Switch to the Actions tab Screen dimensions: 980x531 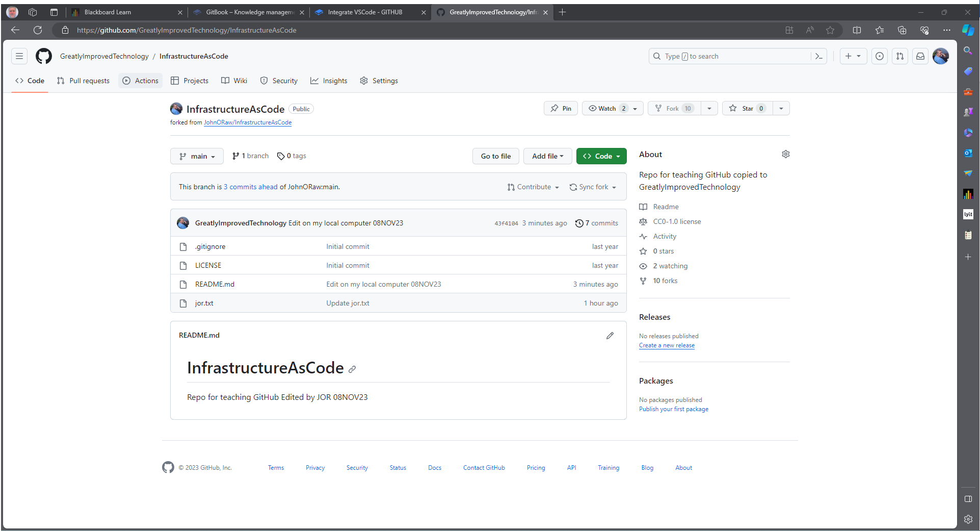tap(141, 81)
